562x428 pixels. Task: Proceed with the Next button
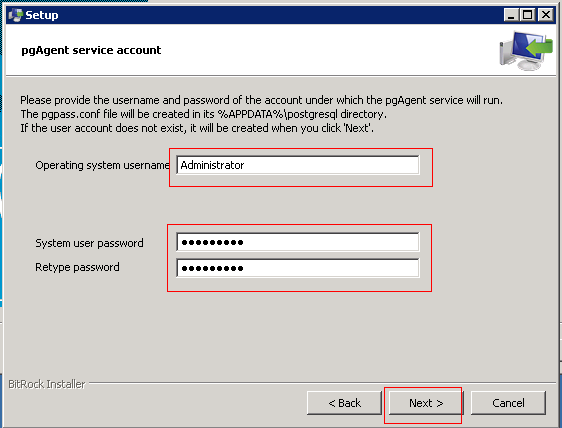click(426, 403)
